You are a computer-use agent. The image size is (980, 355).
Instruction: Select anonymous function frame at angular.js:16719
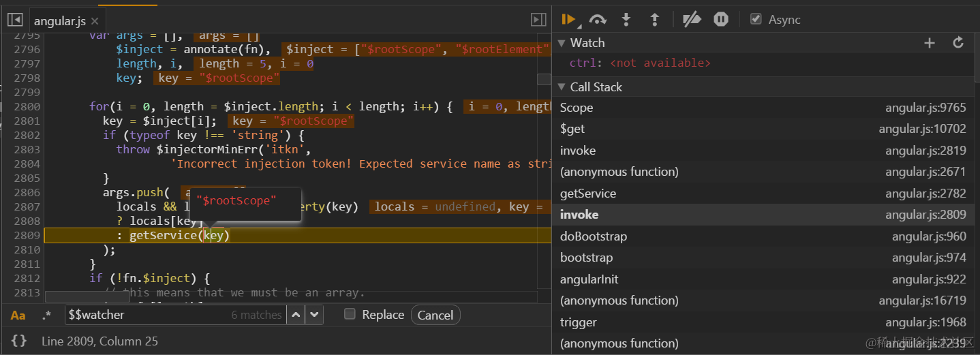click(763, 300)
